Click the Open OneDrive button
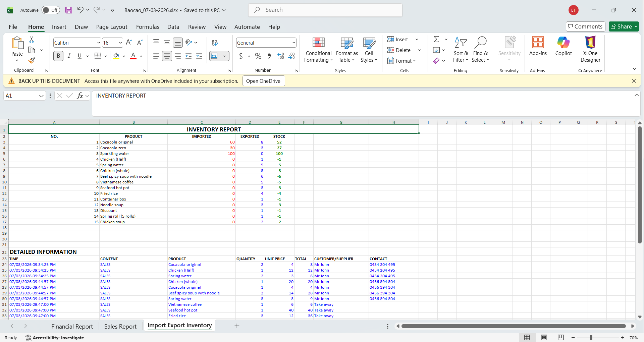 click(x=263, y=81)
